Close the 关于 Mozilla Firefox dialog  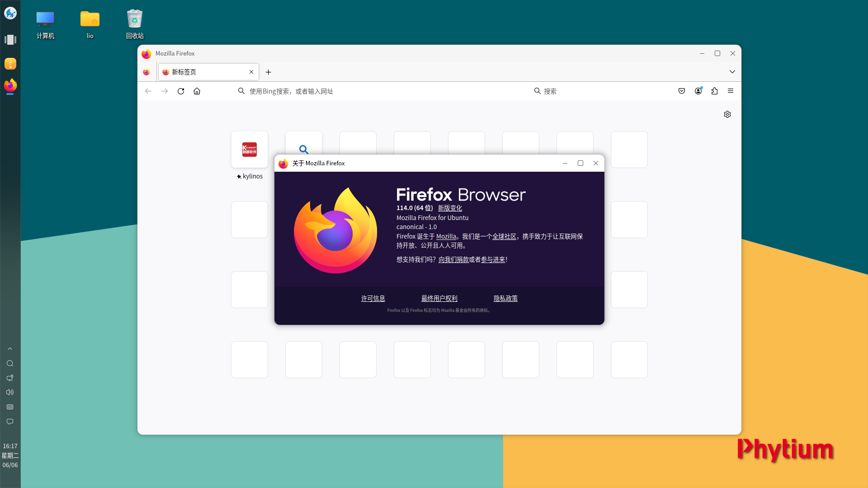tap(596, 163)
